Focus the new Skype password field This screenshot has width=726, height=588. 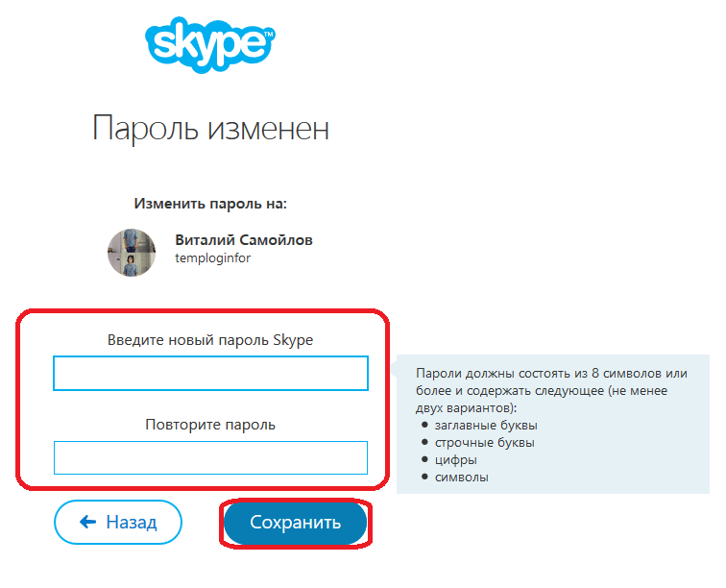click(210, 373)
